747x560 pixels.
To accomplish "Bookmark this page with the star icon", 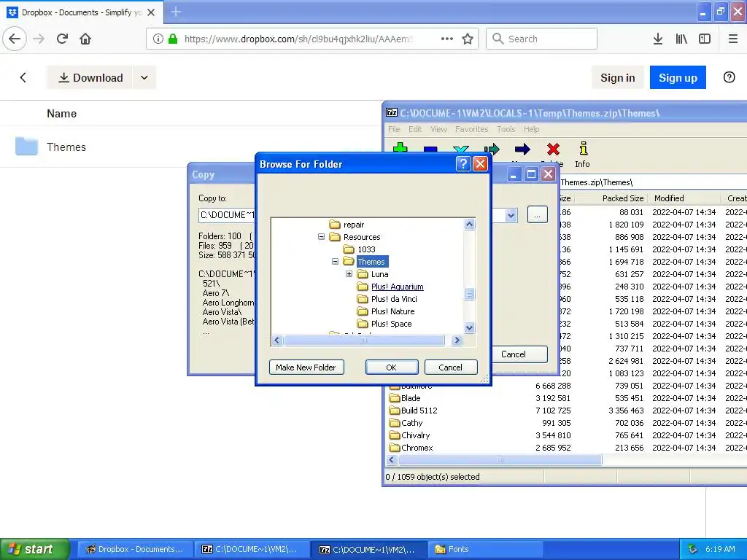I will 468,39.
